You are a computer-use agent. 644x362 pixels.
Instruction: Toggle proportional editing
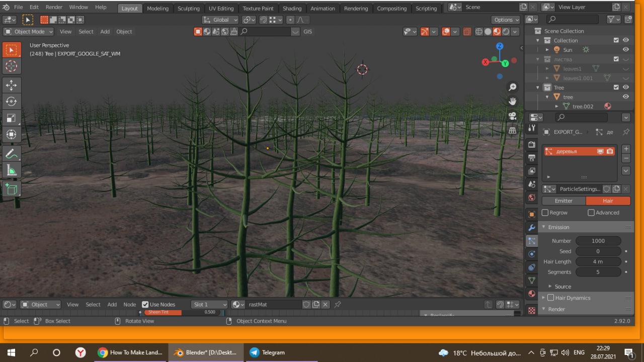pyautogui.click(x=290, y=20)
